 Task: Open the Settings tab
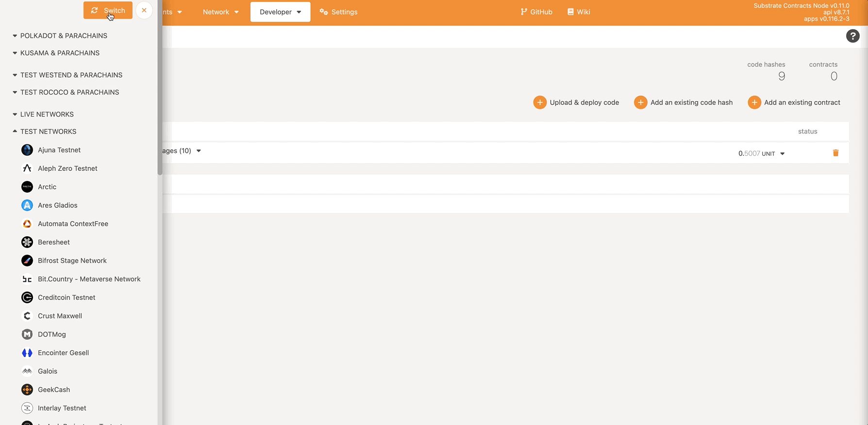(x=338, y=12)
